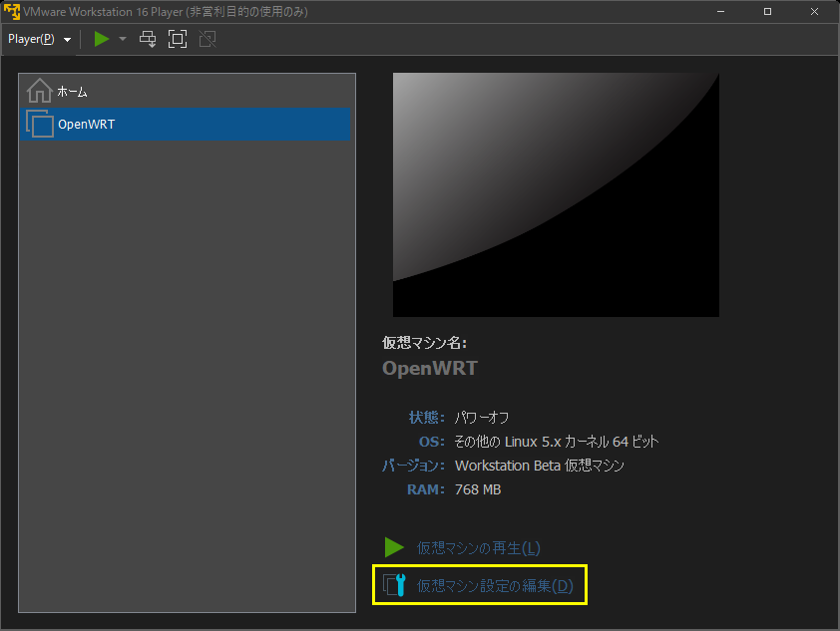840x631 pixels.
Task: Enter full screen mode icon
Action: (178, 39)
